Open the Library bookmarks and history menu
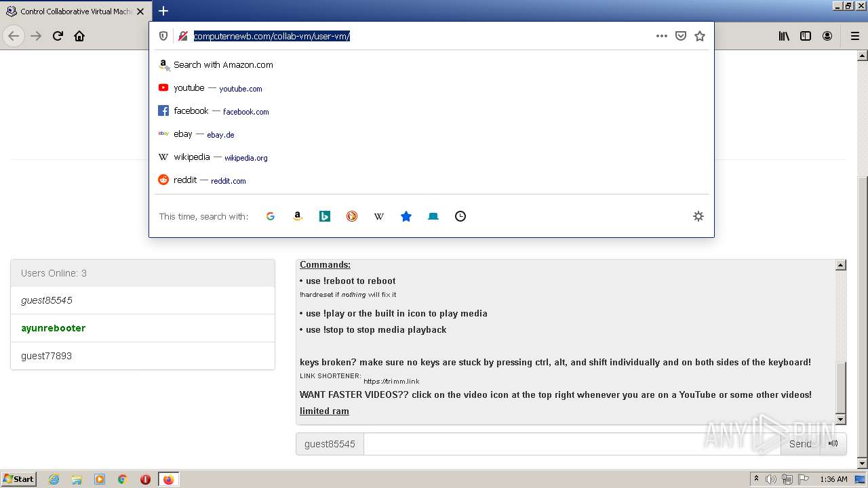Screen dimensions: 868x488 784,36
